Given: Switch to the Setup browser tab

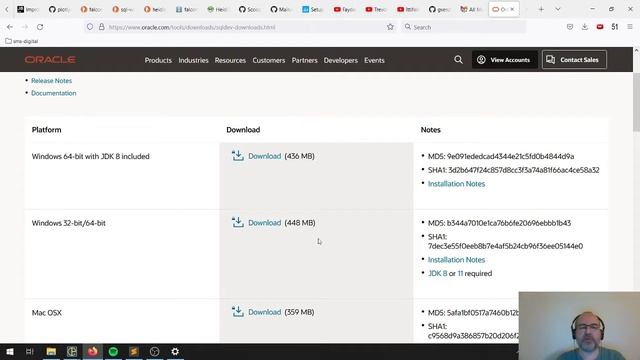Looking at the screenshot, I should [312, 9].
